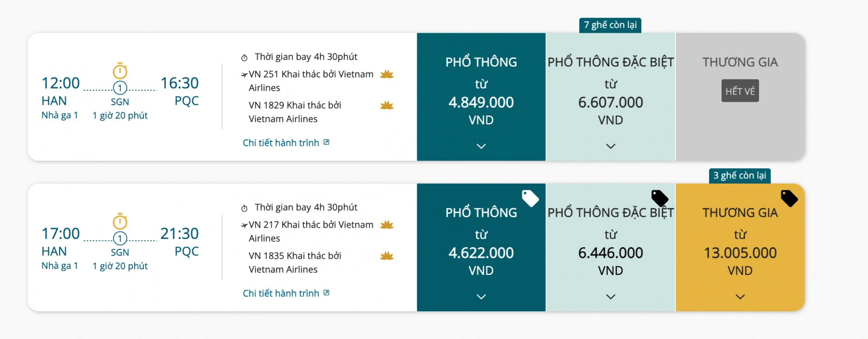The height and width of the screenshot is (339, 868).
Task: Click the lotus logo next to VN 1835
Action: [387, 256]
